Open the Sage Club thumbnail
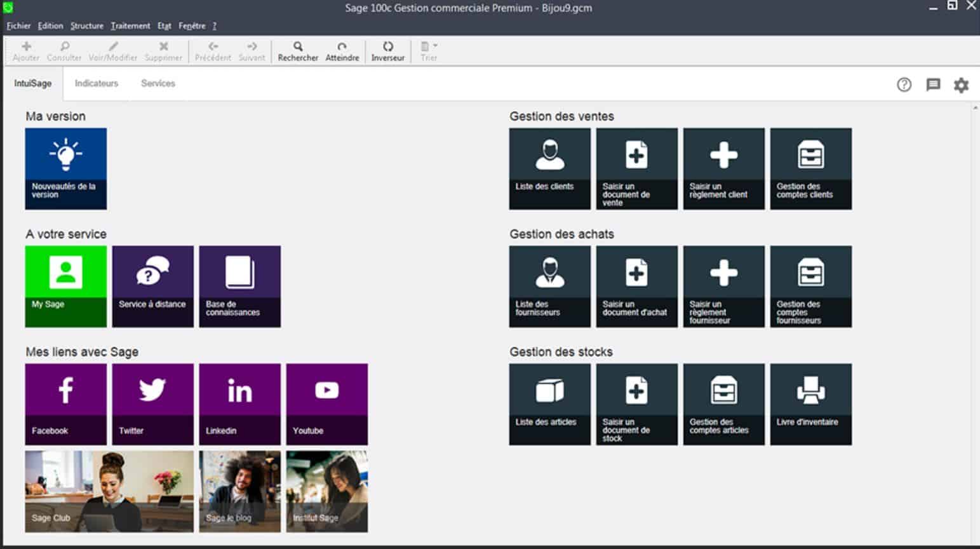 109,491
